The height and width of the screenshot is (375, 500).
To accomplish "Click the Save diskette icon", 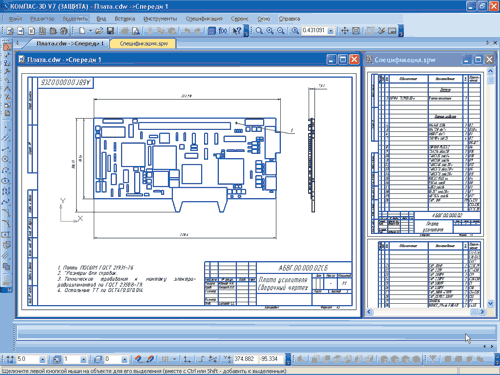I will (x=110, y=31).
